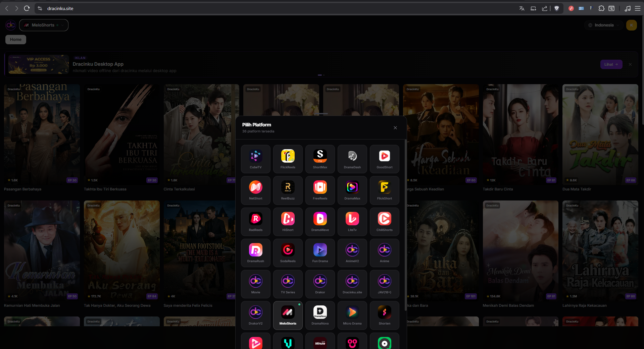Go to the Home tab

click(x=16, y=40)
